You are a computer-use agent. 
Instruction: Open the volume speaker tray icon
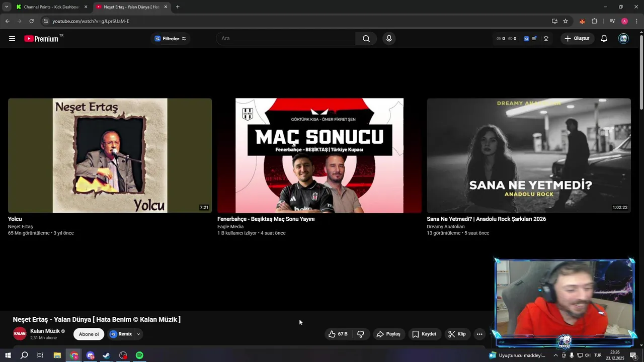(x=587, y=355)
